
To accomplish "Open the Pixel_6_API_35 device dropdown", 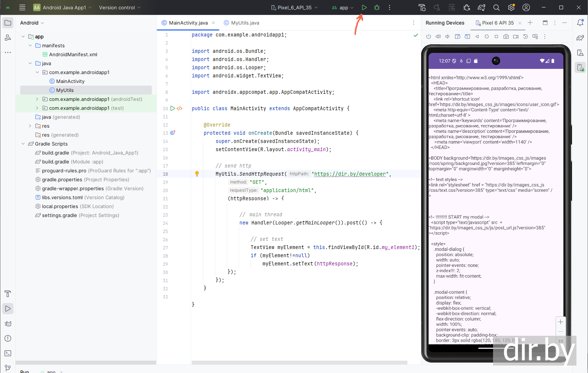I will 295,7.
